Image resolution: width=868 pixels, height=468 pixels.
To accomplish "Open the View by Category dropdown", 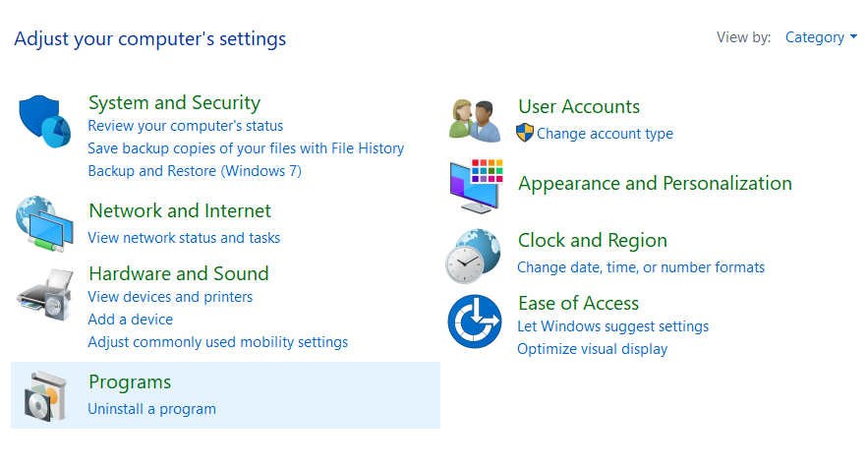I will click(821, 37).
